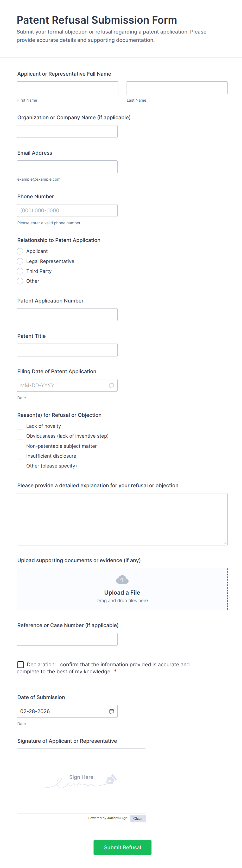Select the Third Party radio button

point(20,271)
